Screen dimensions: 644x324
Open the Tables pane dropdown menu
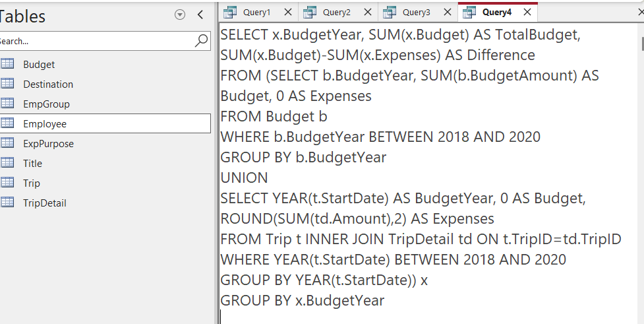pyautogui.click(x=179, y=15)
